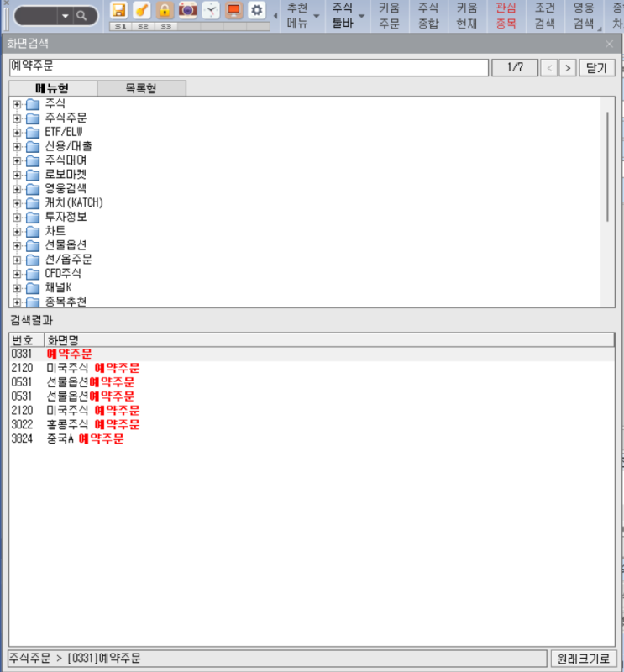Select the CFD주식 folder icon
The height and width of the screenshot is (672, 624).
(33, 274)
